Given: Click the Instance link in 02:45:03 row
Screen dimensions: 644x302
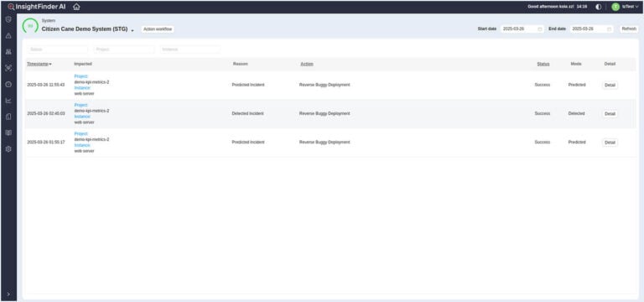Looking at the screenshot, I should coord(82,117).
